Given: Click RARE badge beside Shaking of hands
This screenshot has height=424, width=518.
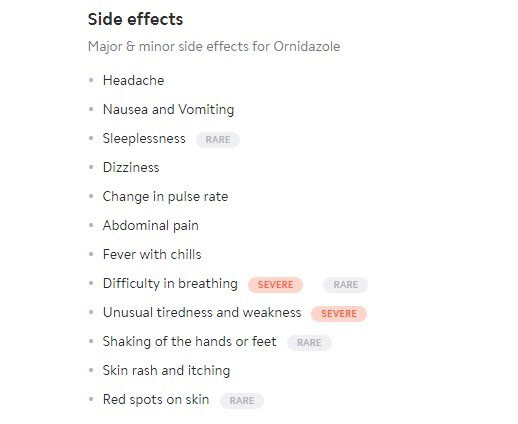Looking at the screenshot, I should pos(309,343).
